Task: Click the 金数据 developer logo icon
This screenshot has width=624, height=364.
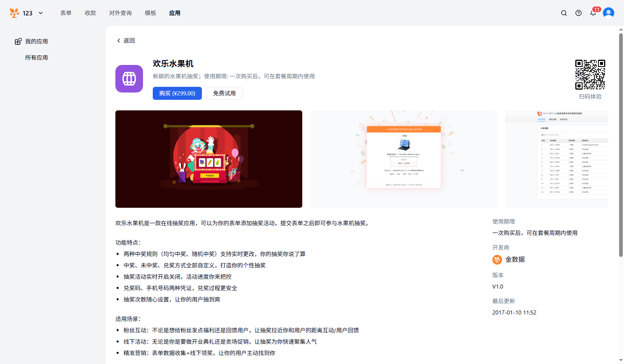Action: (x=497, y=259)
